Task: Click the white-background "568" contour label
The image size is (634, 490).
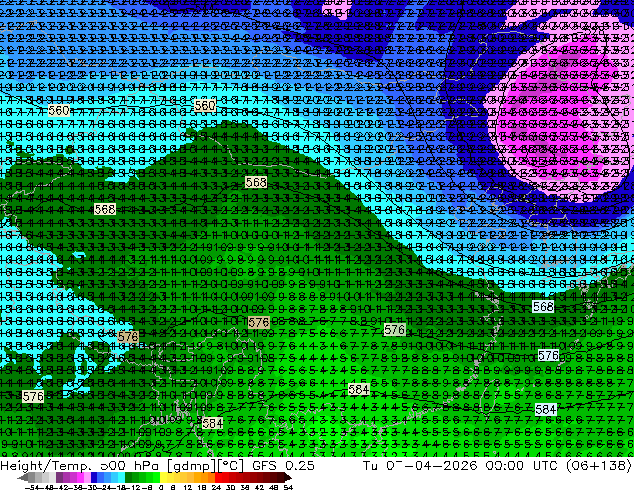Action: point(543,306)
